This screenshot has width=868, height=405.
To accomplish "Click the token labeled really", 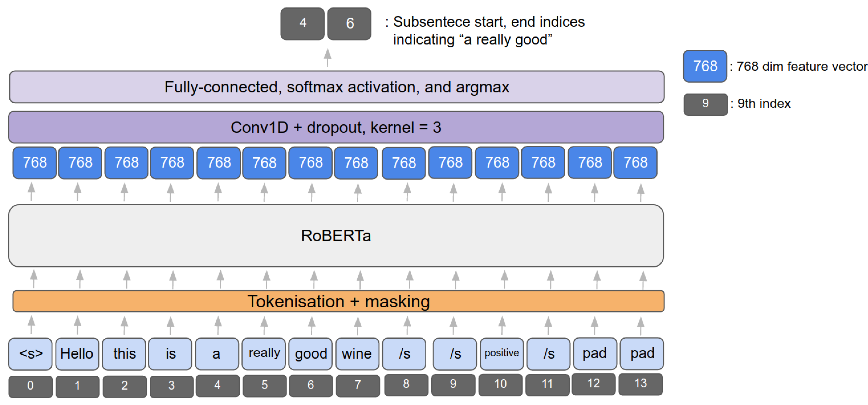I will [x=264, y=353].
